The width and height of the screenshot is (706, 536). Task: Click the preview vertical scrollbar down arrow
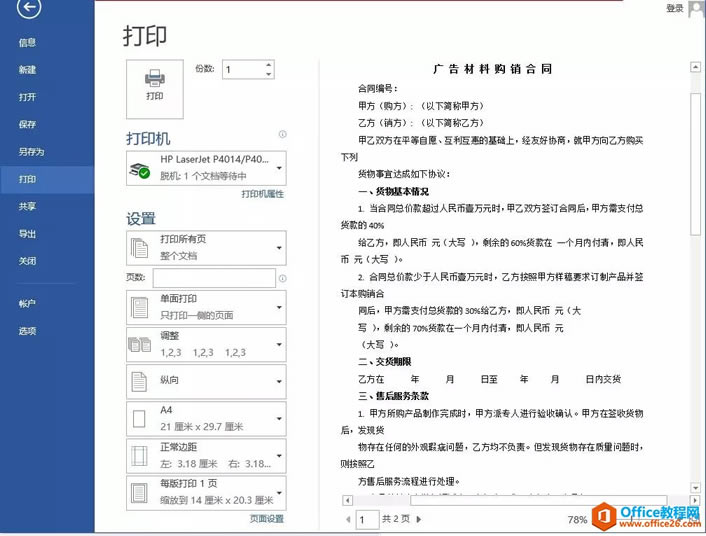click(696, 488)
